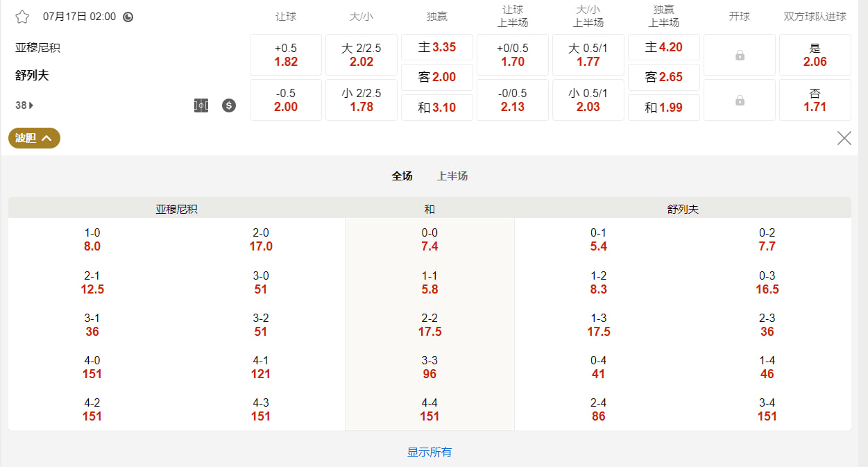Pick draw 和 3.10 full time
The width and height of the screenshot is (868, 467).
437,108
